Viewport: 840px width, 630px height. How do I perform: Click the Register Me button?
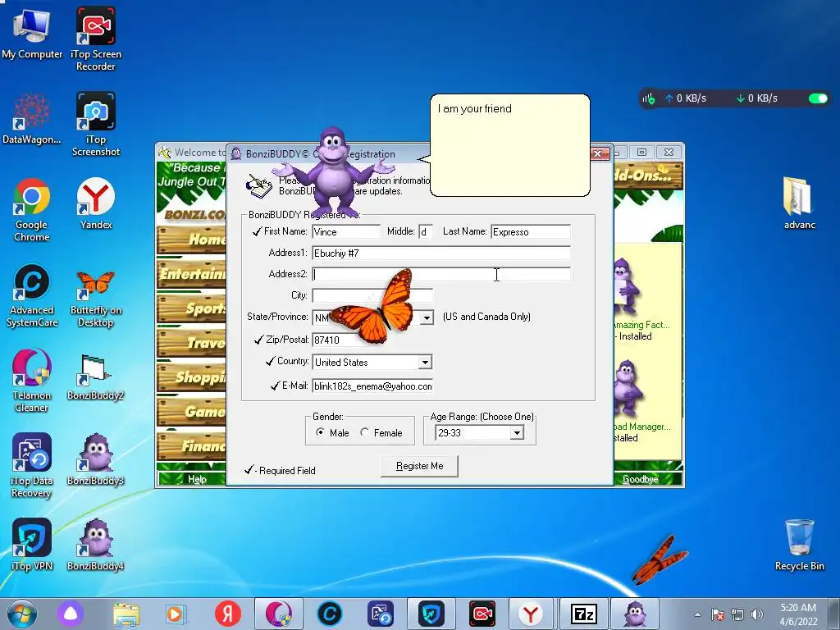419,466
